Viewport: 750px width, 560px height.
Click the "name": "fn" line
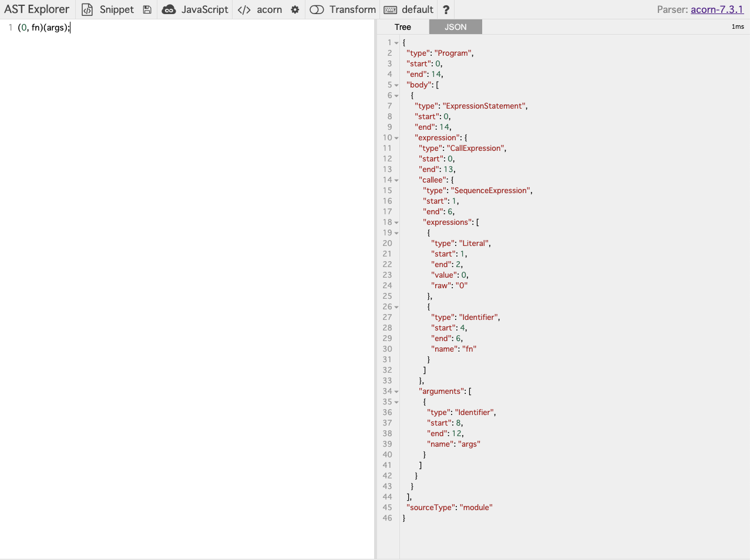coord(453,349)
